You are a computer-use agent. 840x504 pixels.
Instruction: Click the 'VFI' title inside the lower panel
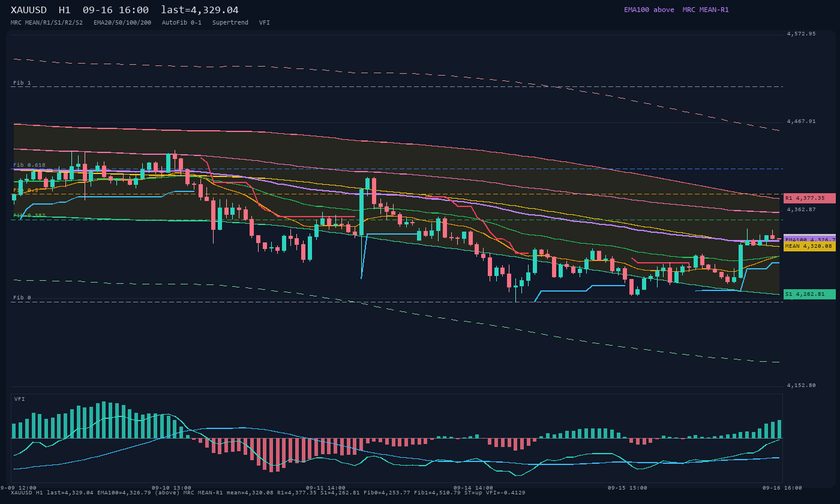coord(20,399)
